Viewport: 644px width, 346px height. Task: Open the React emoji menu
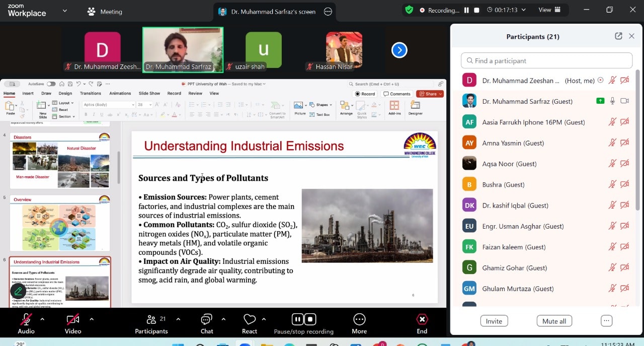click(x=250, y=322)
